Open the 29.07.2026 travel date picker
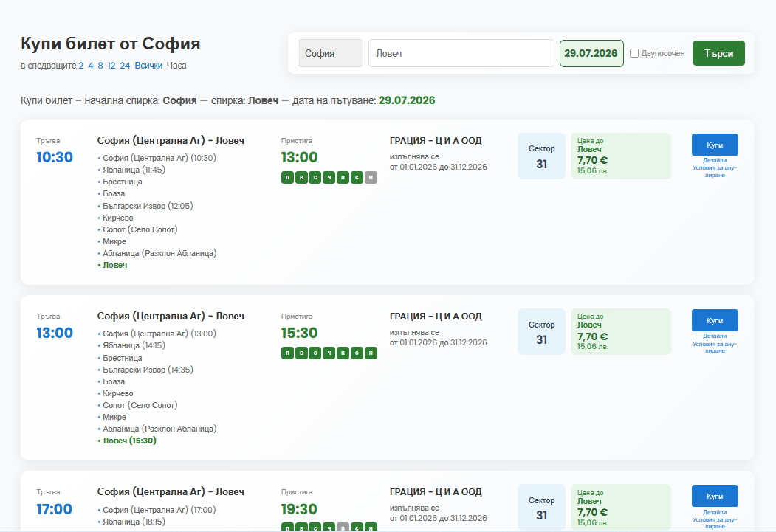Screen dimensions: 776x532 (591, 53)
